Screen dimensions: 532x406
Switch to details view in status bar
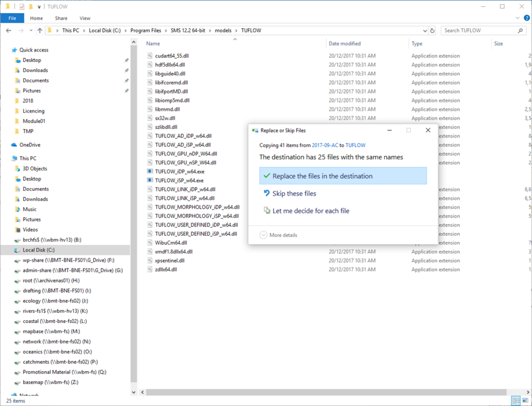click(x=516, y=401)
